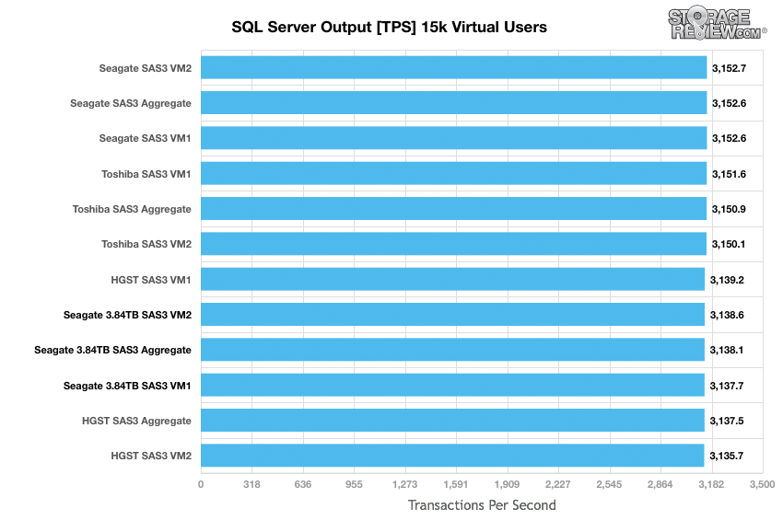
Task: Click the 636 tick on the x-axis
Action: (303, 484)
